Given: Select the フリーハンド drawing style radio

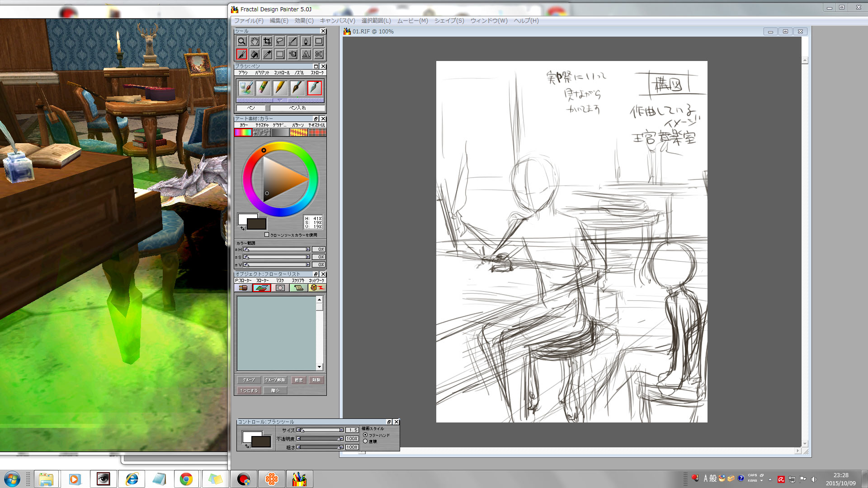Looking at the screenshot, I should [365, 435].
